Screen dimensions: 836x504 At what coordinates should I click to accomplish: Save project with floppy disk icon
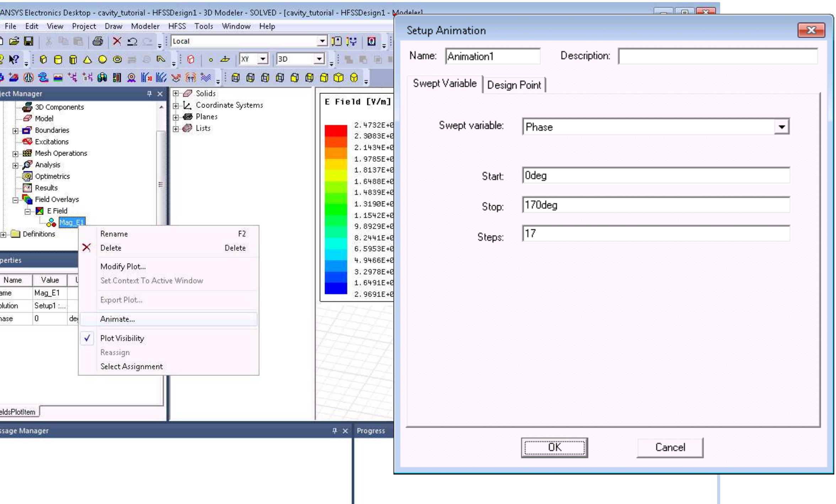click(x=28, y=41)
